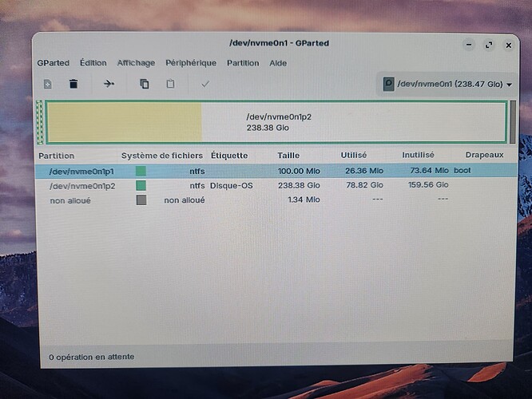
Task: Click the New partition toolbar icon
Action: pos(48,84)
